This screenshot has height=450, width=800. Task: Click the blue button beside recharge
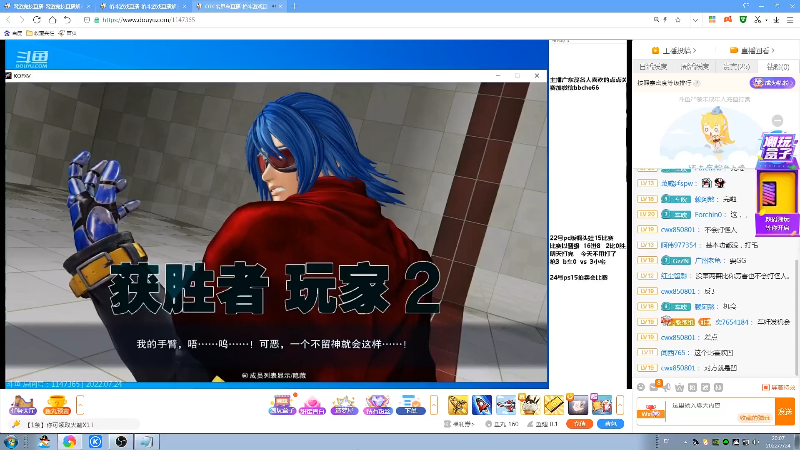tap(610, 424)
